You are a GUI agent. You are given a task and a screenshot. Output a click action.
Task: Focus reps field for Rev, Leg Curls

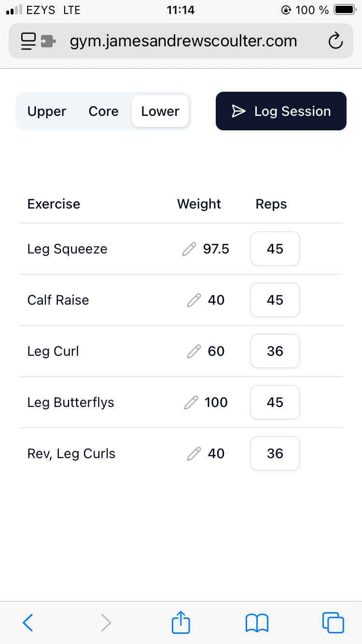pyautogui.click(x=275, y=453)
